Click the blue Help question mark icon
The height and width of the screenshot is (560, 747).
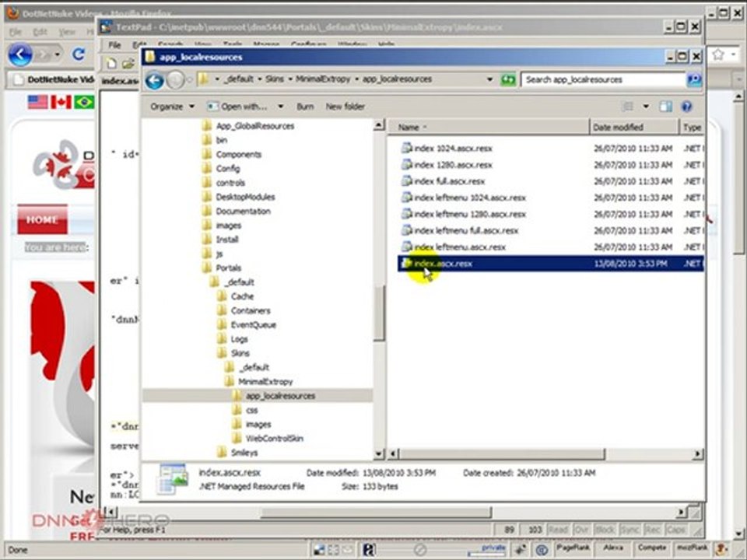pos(686,107)
